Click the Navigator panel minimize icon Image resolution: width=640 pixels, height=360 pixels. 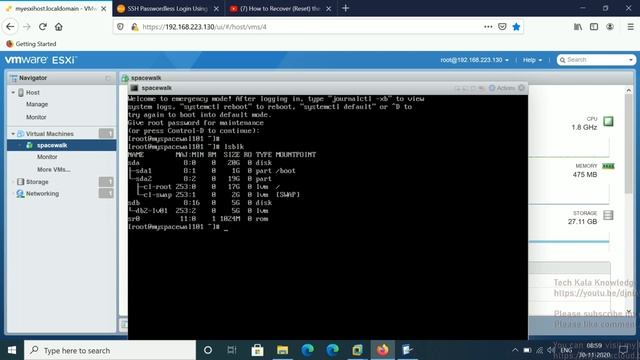point(108,78)
